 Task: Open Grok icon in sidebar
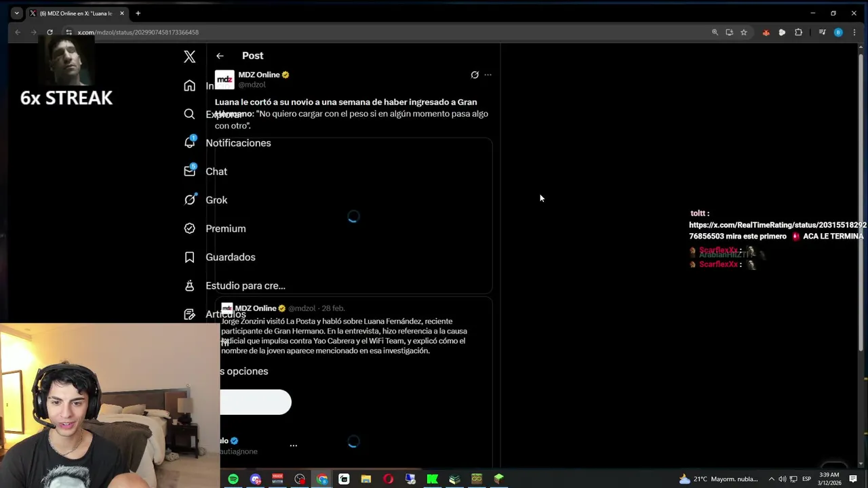[x=190, y=199]
